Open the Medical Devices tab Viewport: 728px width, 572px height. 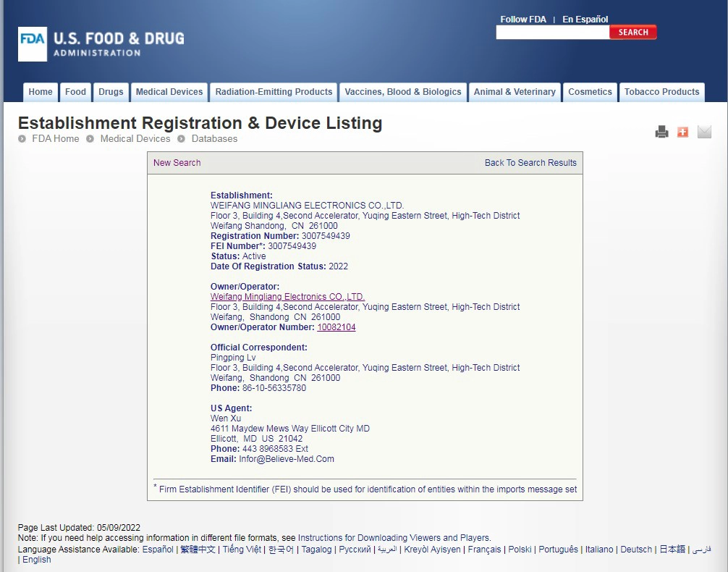(x=169, y=92)
